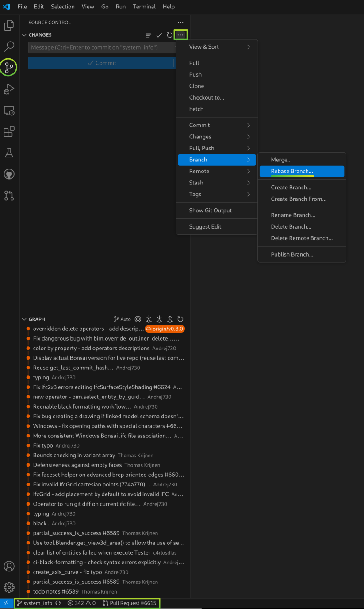364x609 pixels.
Task: Focus the commit message input field
Action: coord(102,47)
